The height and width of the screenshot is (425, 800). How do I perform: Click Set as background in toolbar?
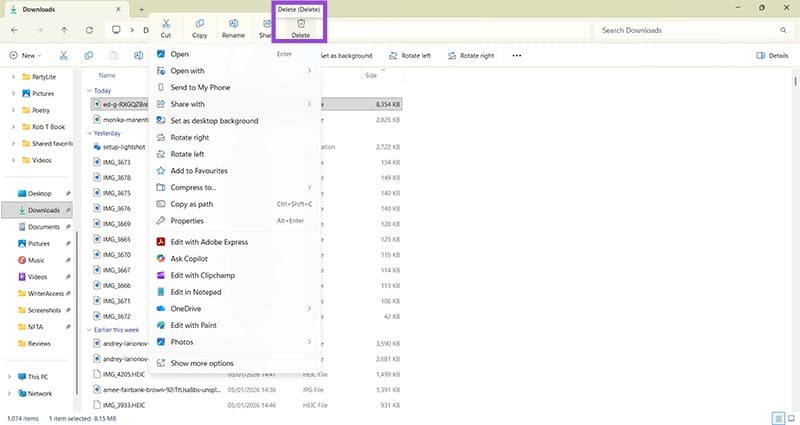point(346,56)
